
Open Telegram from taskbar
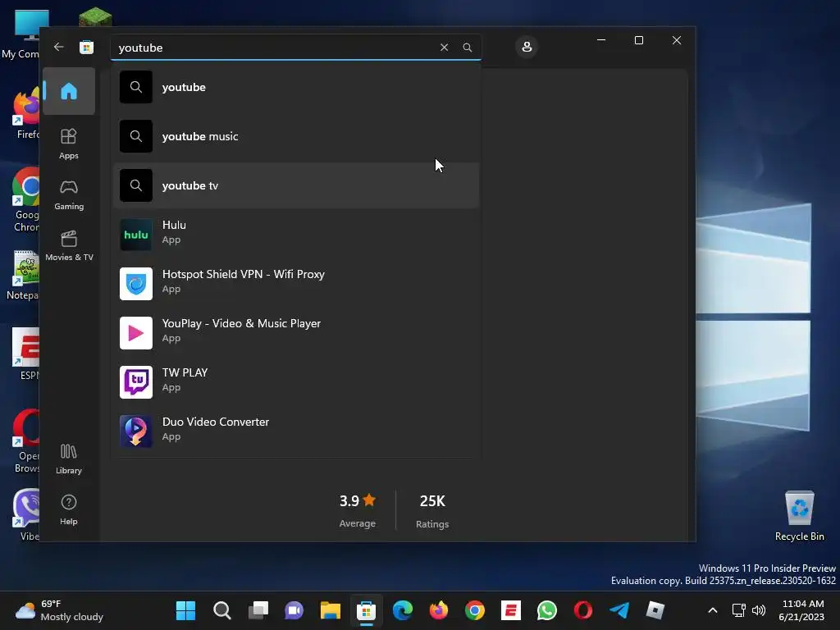(619, 610)
